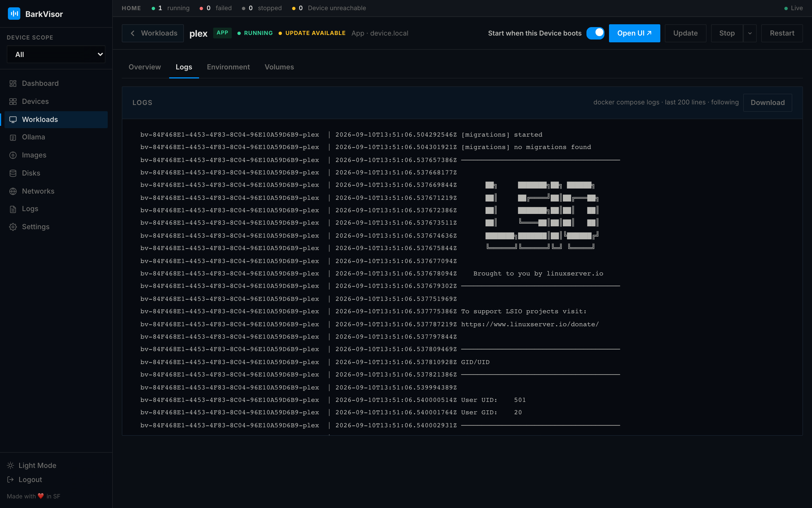
Task: Click the Ollama sidebar icon
Action: pos(13,137)
